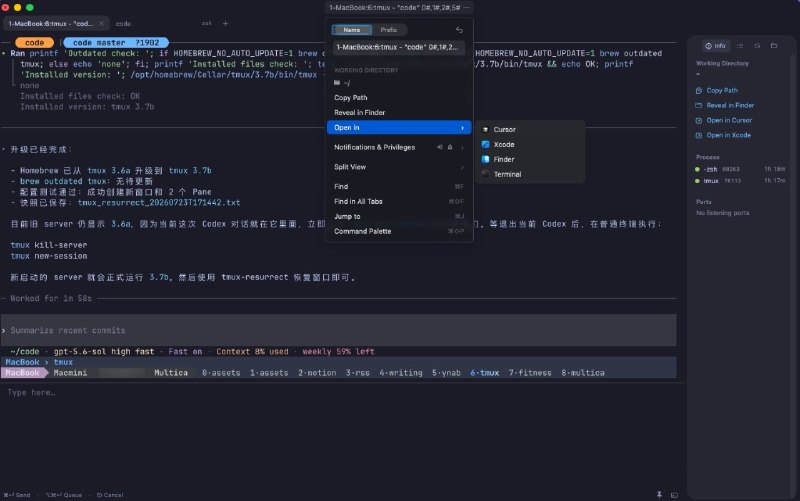Switch to the zsh tab
Image resolution: width=800 pixels, height=501 pixels.
click(206, 23)
